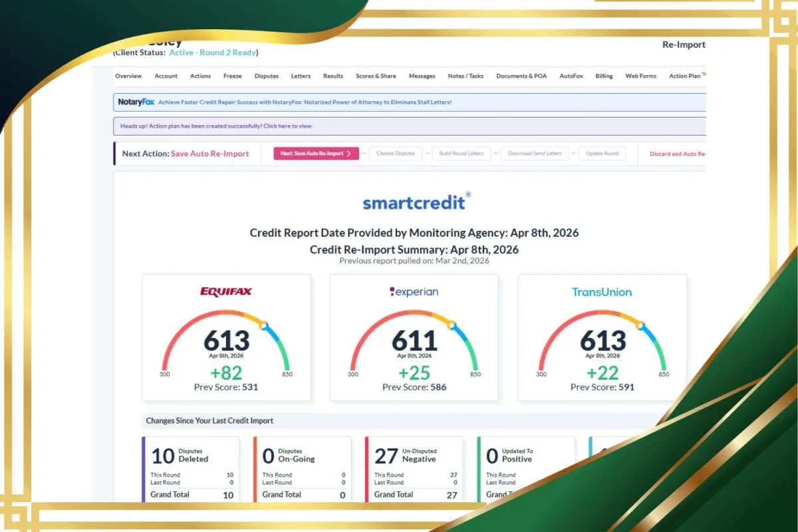
Task: Click TransUnion +22 score change
Action: [x=602, y=372]
